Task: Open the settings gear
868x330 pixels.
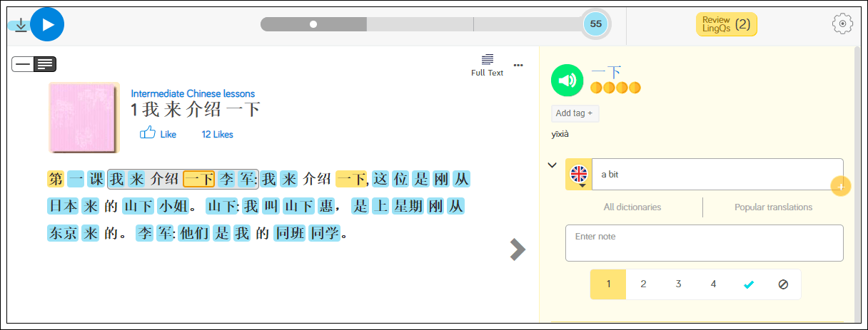Action: 842,24
